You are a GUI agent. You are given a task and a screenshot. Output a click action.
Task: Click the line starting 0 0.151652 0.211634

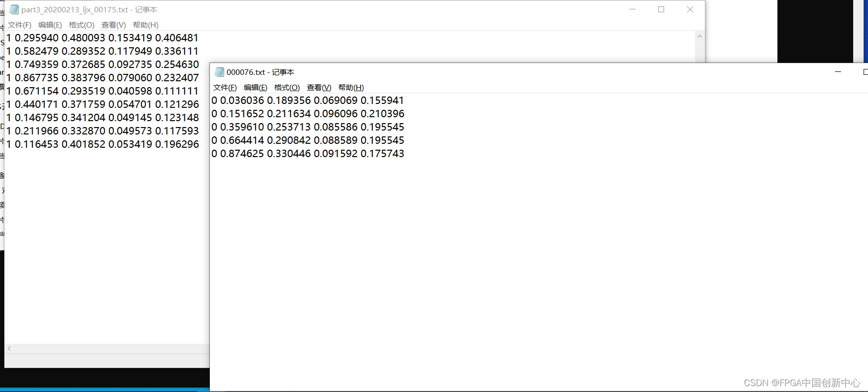tap(308, 114)
